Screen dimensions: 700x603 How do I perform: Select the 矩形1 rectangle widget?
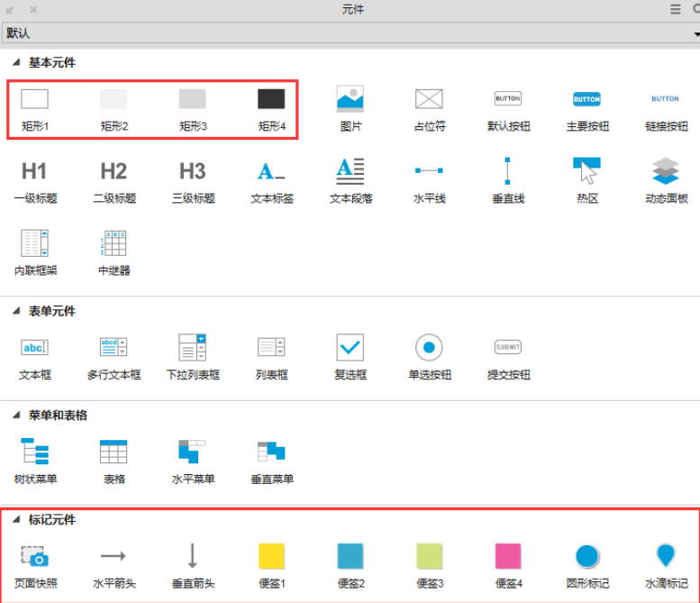(35, 109)
